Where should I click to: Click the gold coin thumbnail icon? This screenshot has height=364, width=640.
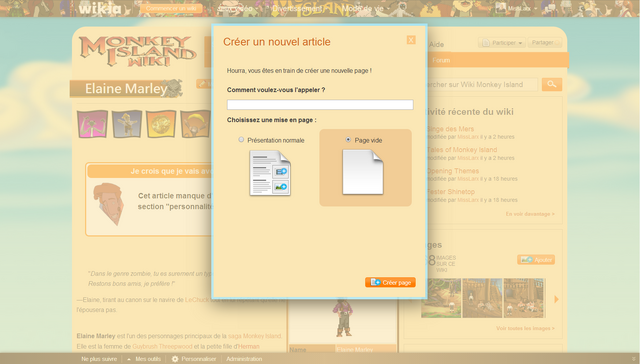[161, 124]
